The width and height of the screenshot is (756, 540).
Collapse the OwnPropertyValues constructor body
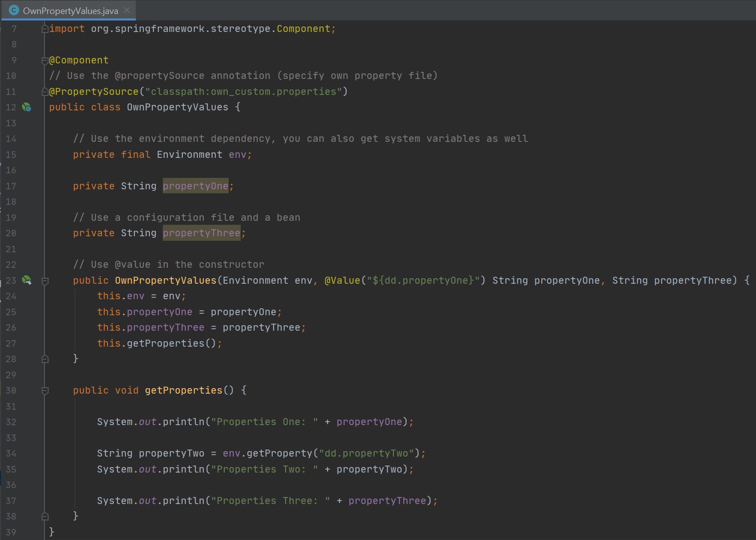click(x=45, y=281)
